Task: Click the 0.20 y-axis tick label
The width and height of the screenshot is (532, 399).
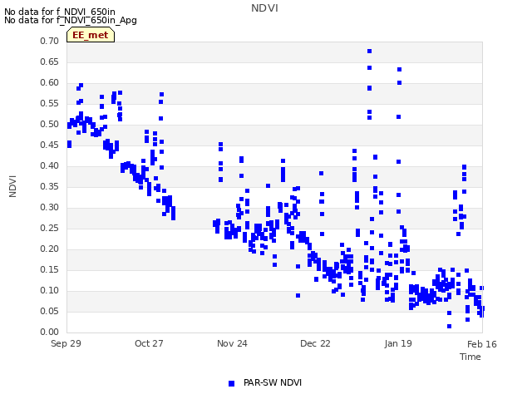Action: click(49, 249)
